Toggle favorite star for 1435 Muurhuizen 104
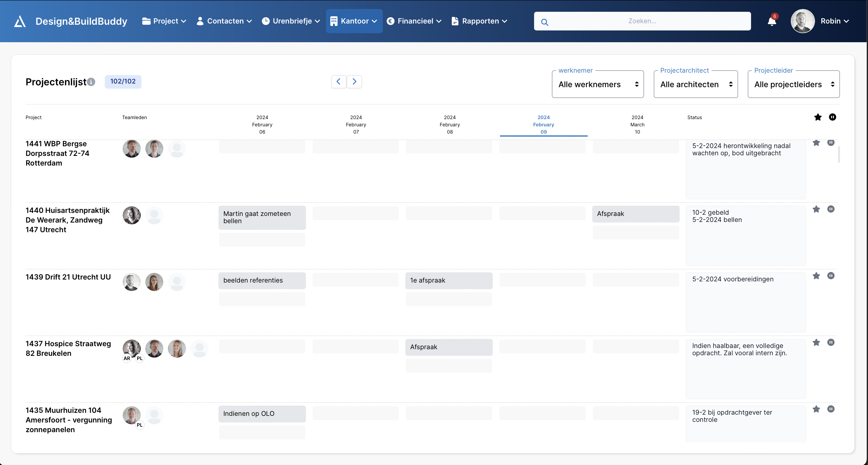 point(816,409)
